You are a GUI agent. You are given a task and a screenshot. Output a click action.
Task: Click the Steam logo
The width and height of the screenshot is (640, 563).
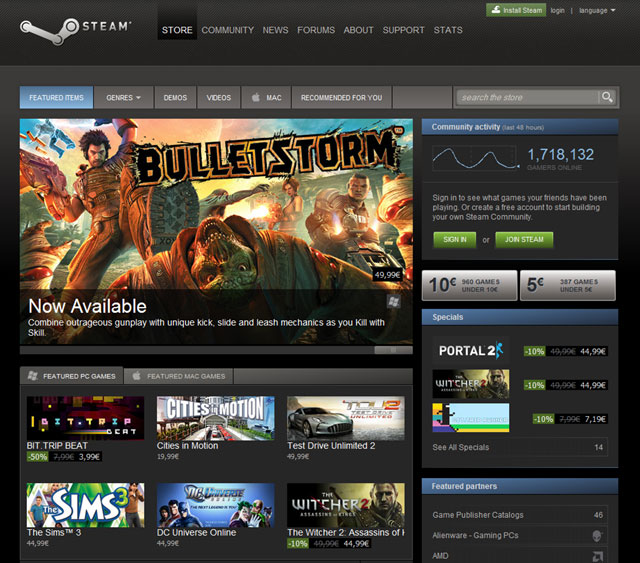pos(76,30)
